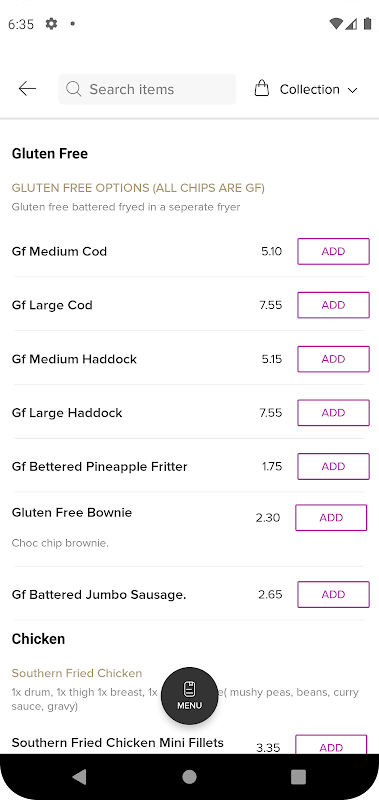The height and width of the screenshot is (800, 379).
Task: Add Gf Medium Haddock to order
Action: click(x=334, y=359)
